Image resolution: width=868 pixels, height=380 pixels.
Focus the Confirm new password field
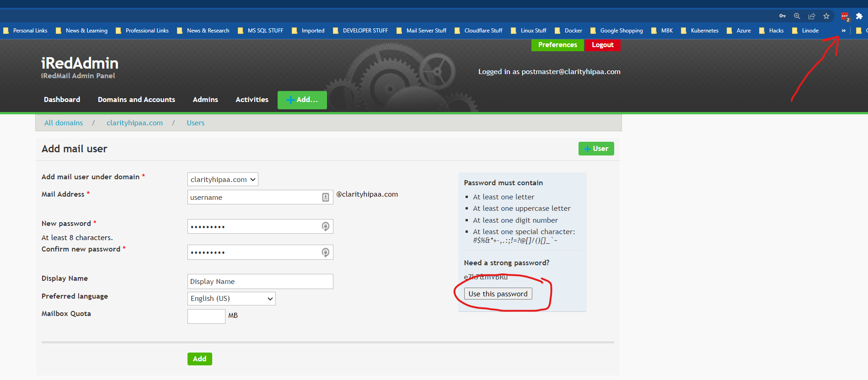point(260,252)
